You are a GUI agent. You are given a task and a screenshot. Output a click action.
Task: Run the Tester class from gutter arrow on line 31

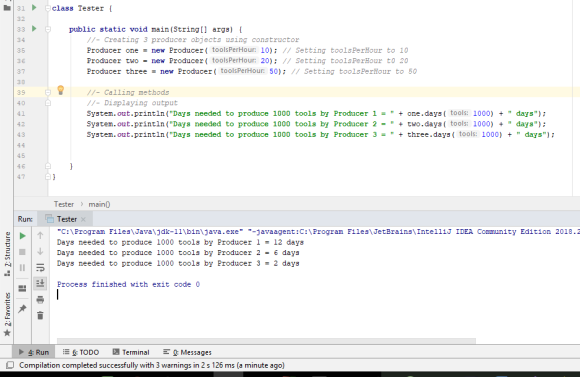[34, 7]
